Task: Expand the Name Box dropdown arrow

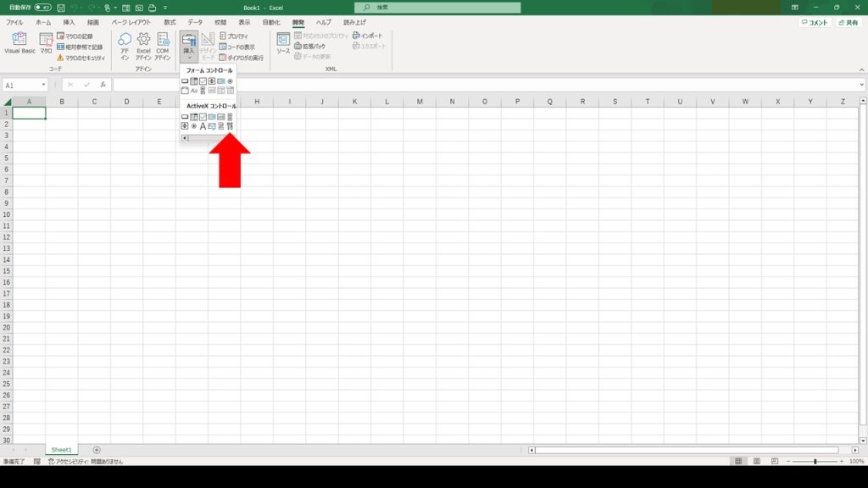Action: (43, 85)
